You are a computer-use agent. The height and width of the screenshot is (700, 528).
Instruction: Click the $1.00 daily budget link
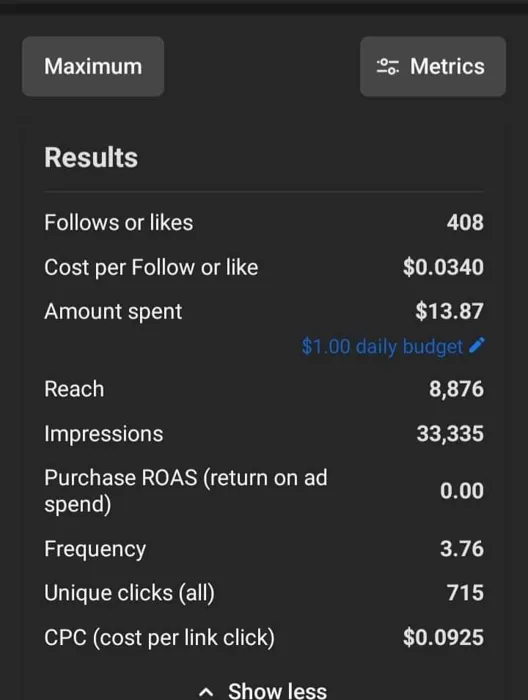pos(382,346)
